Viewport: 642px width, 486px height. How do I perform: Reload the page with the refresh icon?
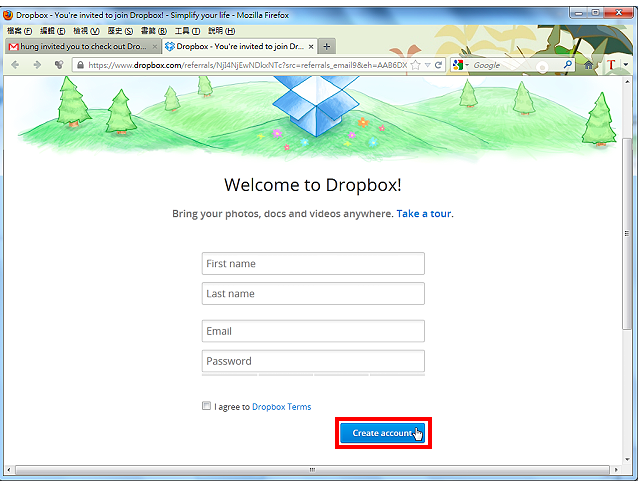[x=438, y=65]
